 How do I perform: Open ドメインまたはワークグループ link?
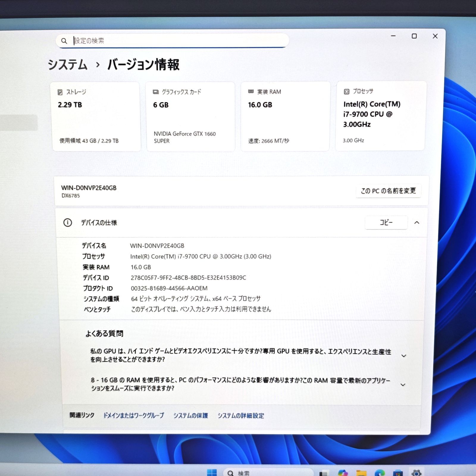[134, 415]
